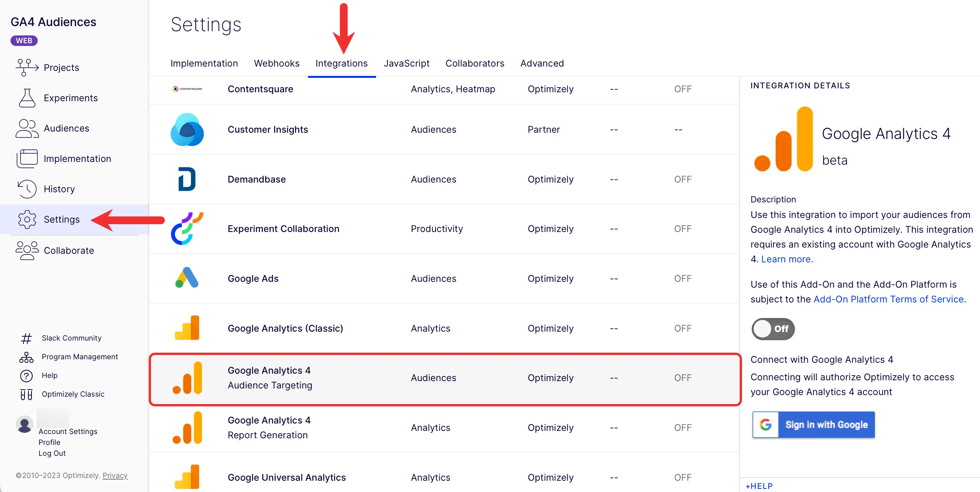Screen dimensions: 980x492
Task: Select the Experiment Collaboration integration name
Action: pos(283,229)
